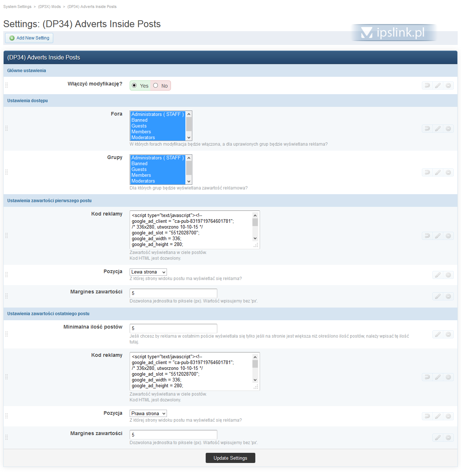Click reorder handle of Minimalna ilość postów

pyautogui.click(x=7, y=334)
